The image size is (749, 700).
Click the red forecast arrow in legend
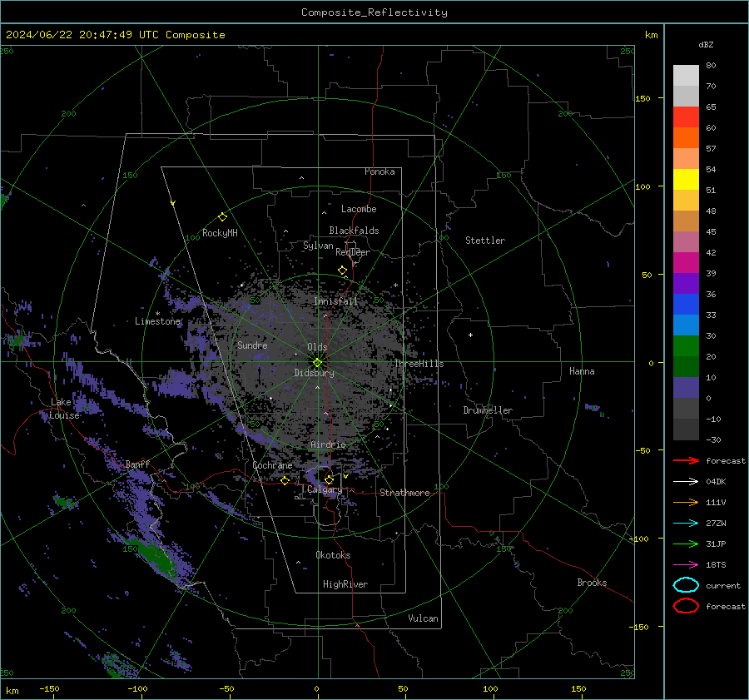click(686, 460)
